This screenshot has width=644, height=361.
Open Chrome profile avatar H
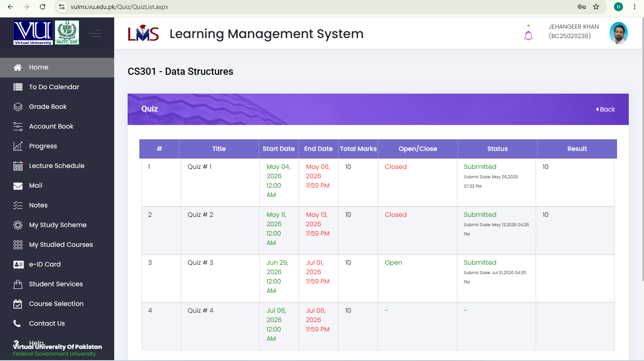tap(618, 7)
